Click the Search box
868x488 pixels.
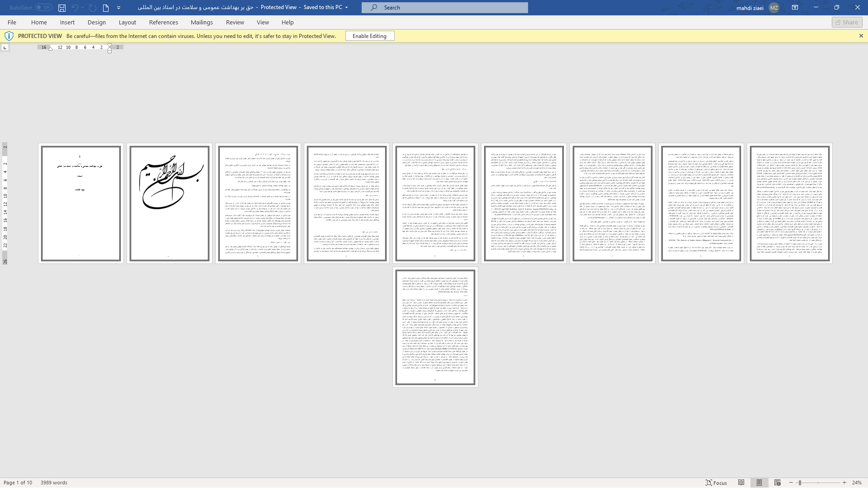point(444,7)
